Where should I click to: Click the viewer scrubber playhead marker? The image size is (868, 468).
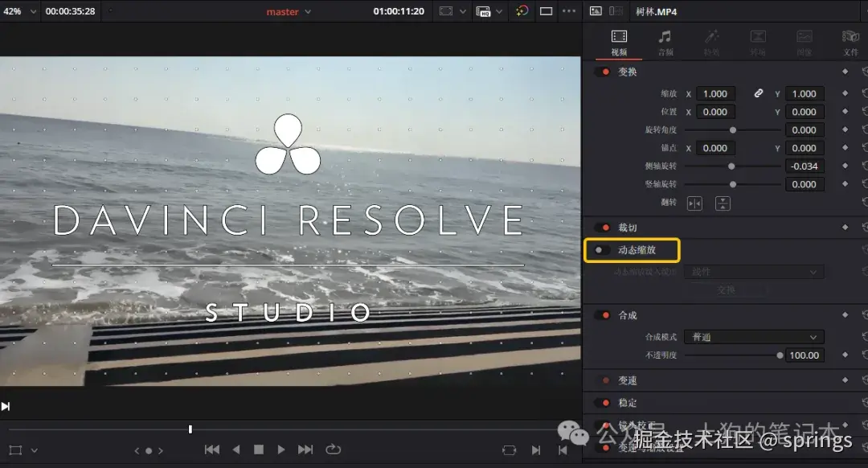click(190, 429)
